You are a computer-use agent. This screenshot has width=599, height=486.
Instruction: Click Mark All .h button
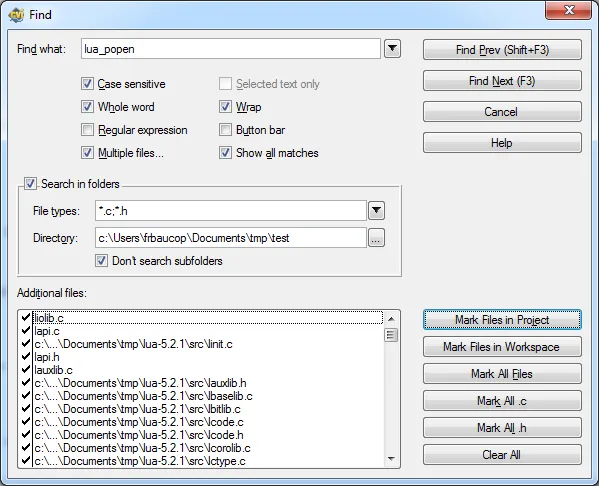point(502,428)
